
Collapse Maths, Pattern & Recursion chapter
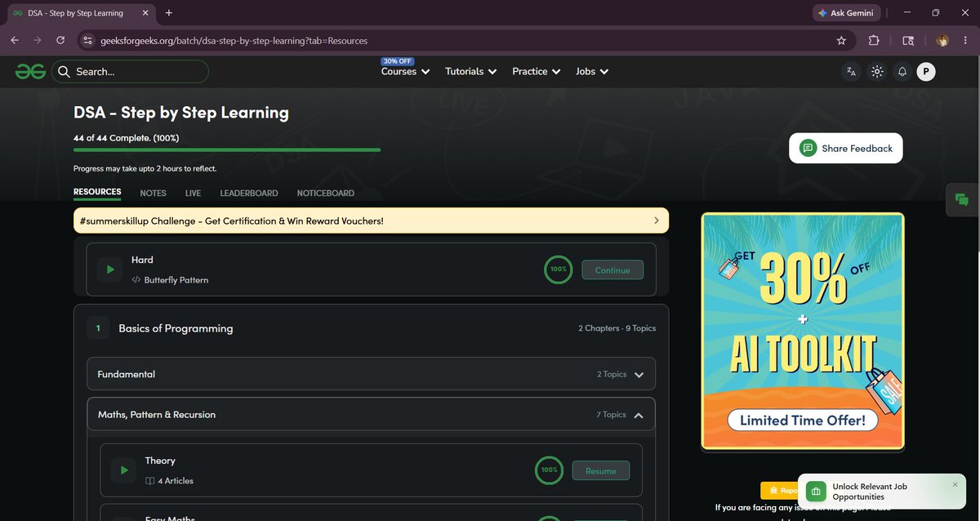372,415
